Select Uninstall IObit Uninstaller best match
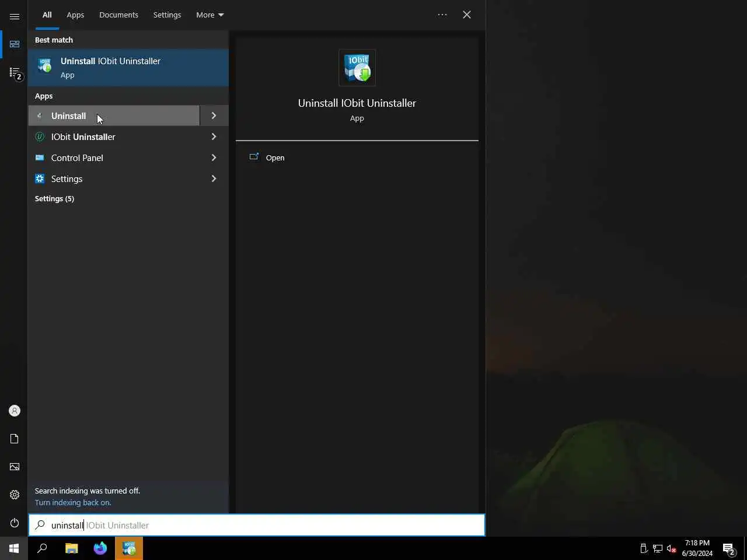The height and width of the screenshot is (560, 747). (128, 68)
